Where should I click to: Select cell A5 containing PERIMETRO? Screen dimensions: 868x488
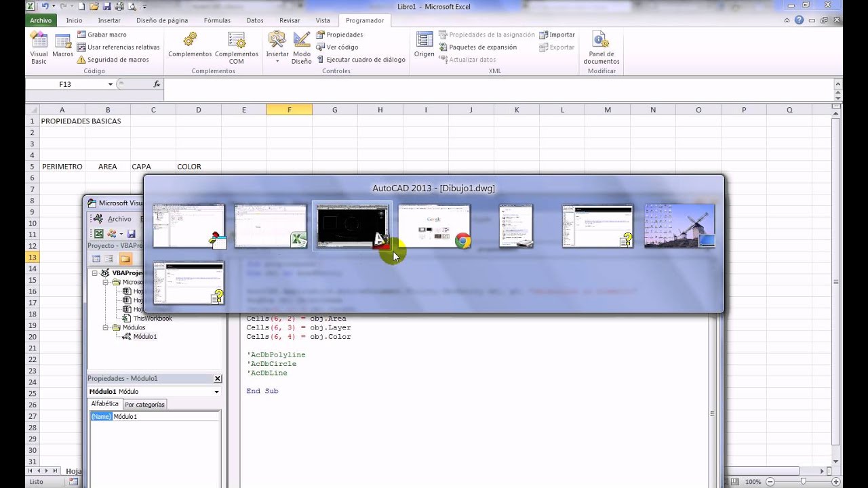[x=62, y=166]
